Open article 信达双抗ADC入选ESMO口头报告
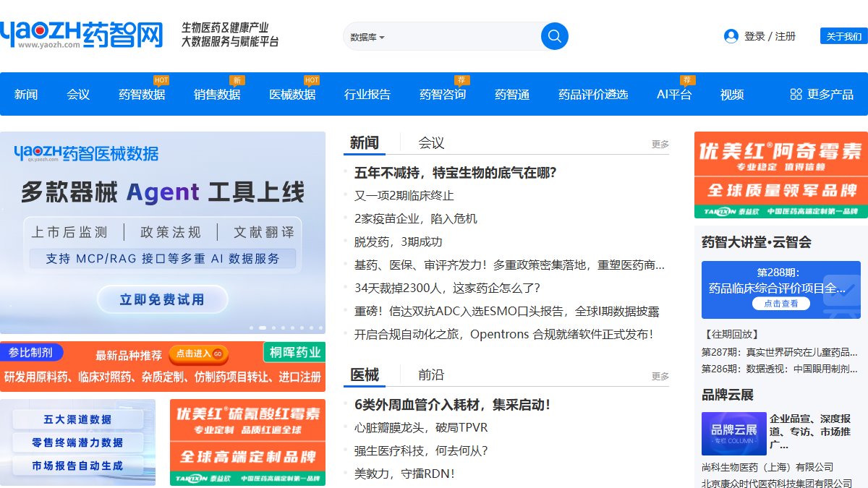 point(507,311)
